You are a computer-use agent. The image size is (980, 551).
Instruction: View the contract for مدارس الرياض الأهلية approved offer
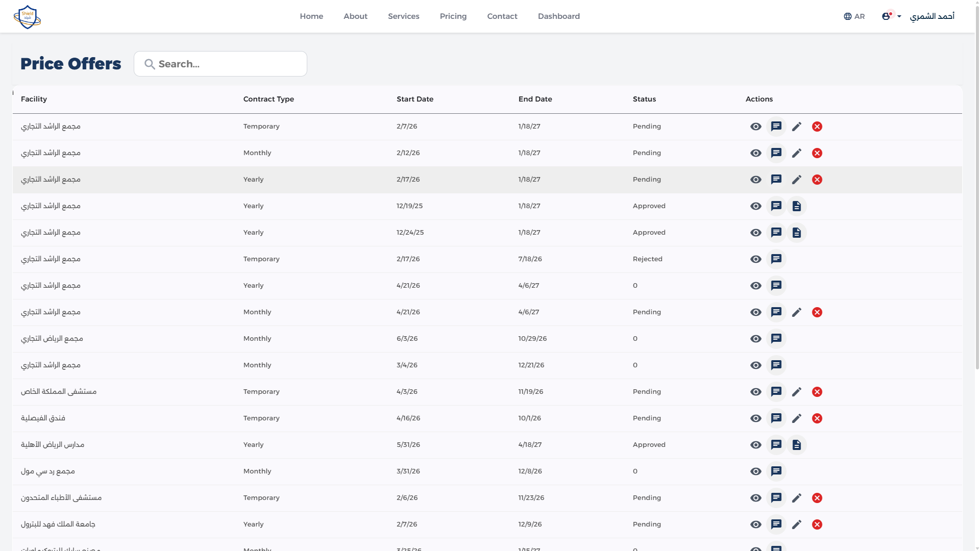pyautogui.click(x=797, y=444)
